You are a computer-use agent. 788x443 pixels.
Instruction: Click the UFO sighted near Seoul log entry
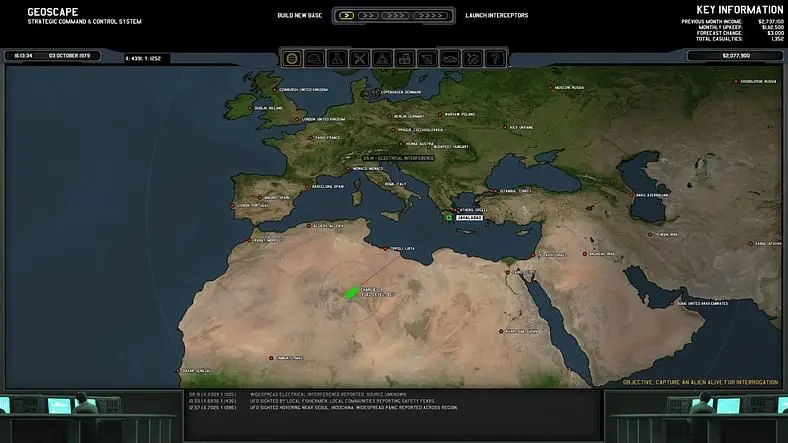[x=323, y=407]
